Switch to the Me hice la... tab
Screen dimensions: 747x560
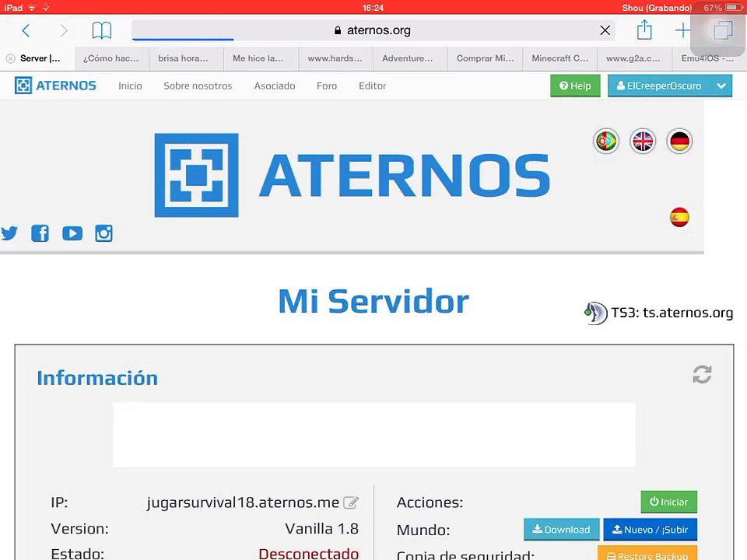pyautogui.click(x=261, y=58)
